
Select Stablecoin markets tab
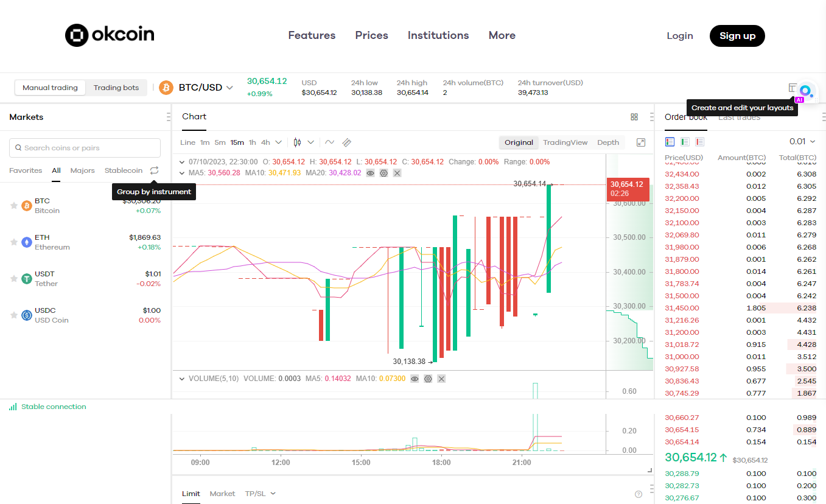tap(124, 170)
